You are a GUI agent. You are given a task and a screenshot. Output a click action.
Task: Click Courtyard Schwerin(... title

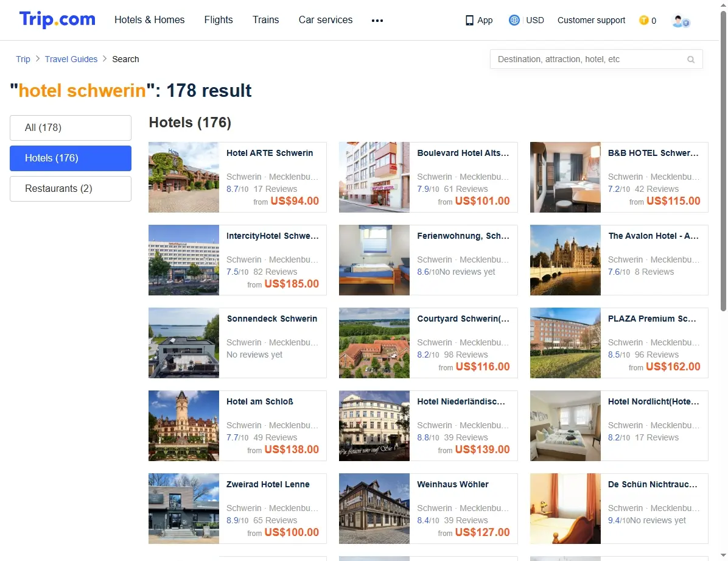463,319
